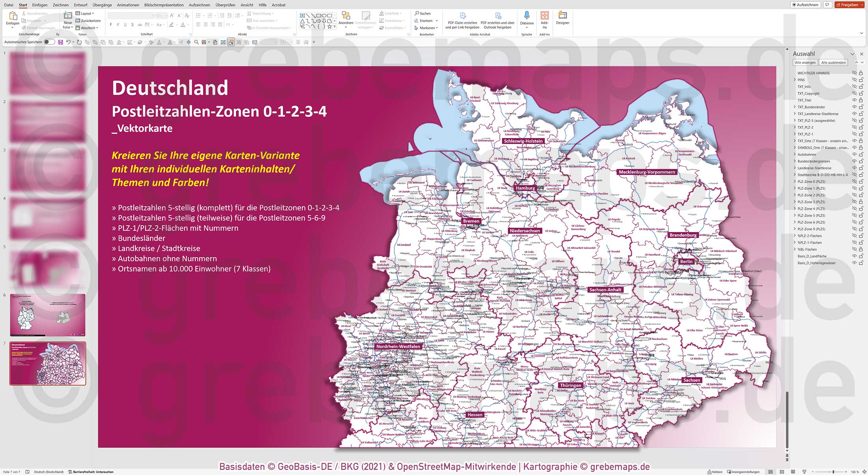
Task: Switch to the Einfügen ribbon tab
Action: pyautogui.click(x=40, y=5)
